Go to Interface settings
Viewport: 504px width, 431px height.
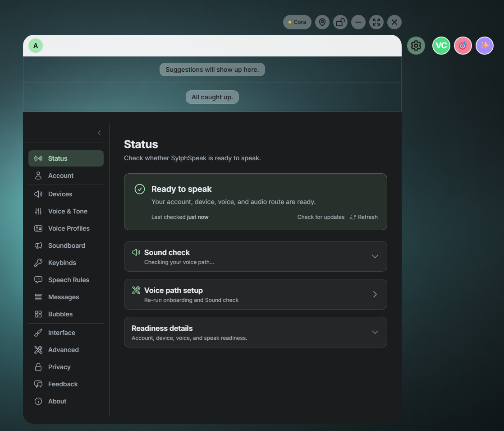point(66,333)
